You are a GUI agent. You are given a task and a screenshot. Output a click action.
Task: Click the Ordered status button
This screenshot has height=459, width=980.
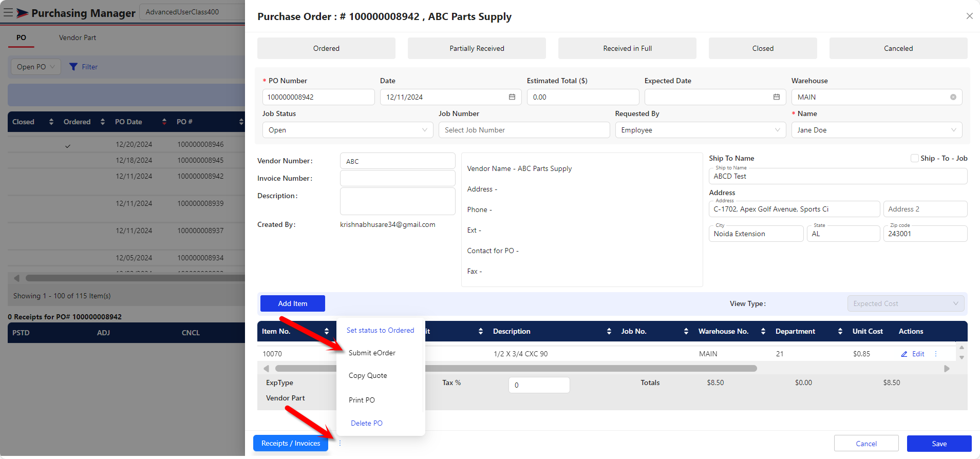pos(326,48)
